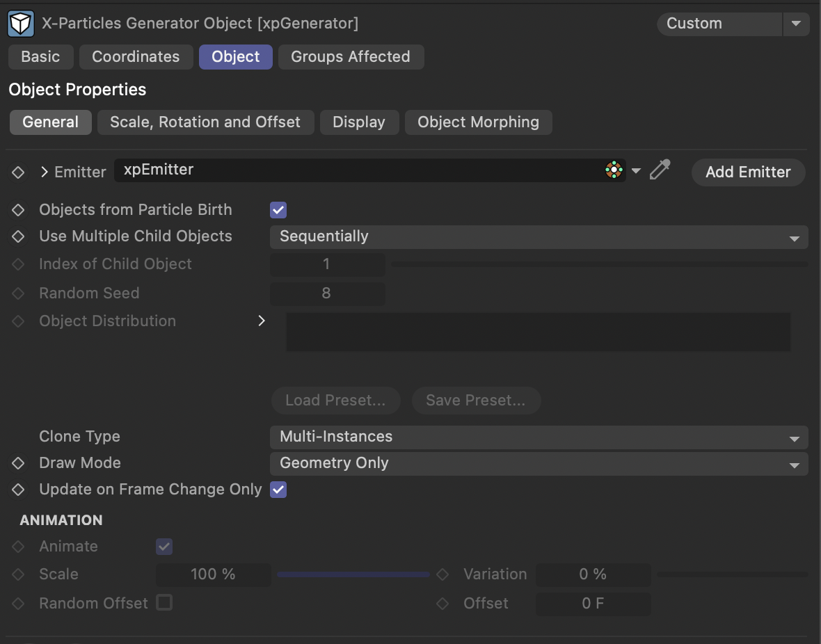Click keyframe diamond for Draw Mode
The height and width of the screenshot is (644, 821).
(x=18, y=463)
